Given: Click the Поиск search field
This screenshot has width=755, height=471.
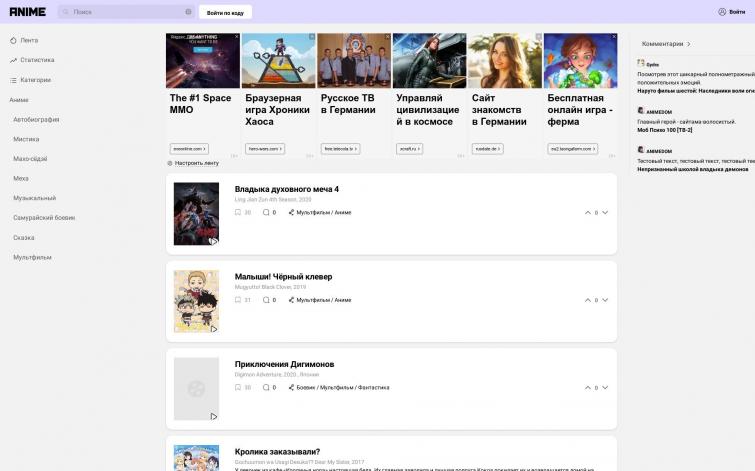Looking at the screenshot, I should pyautogui.click(x=126, y=12).
